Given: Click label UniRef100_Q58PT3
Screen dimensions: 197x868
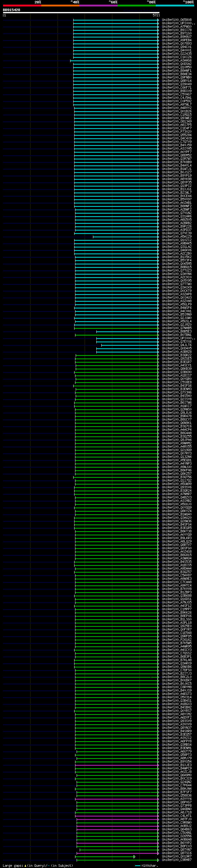Looking at the screenshot, I should 176,755.
